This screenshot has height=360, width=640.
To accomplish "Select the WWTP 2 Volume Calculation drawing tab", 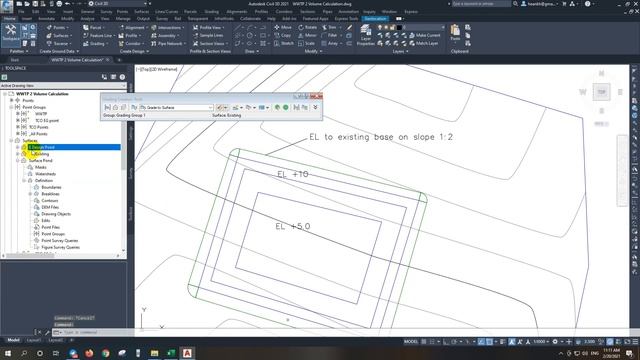I will point(77,60).
